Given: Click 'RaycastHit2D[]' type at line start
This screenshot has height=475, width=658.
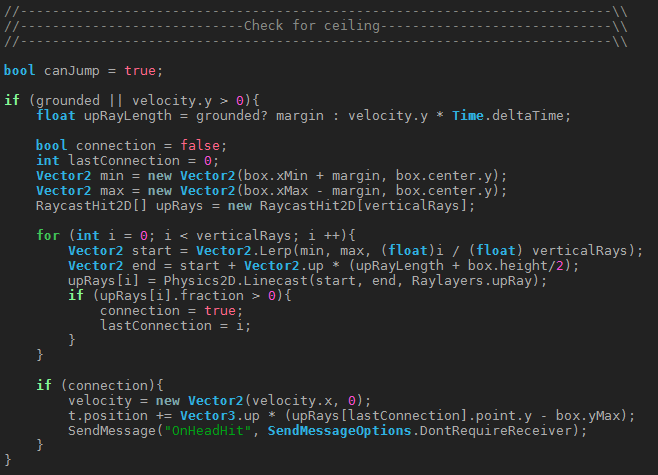Looking at the screenshot, I should click(x=91, y=206).
